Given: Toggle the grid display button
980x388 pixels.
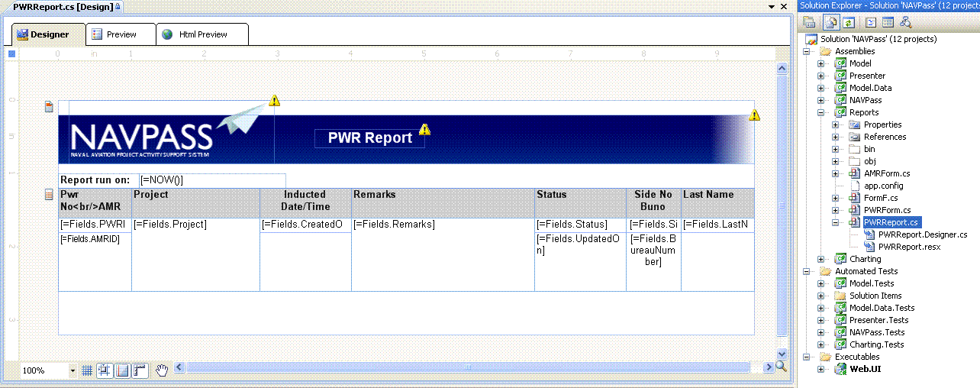Looking at the screenshot, I should coord(87,370).
